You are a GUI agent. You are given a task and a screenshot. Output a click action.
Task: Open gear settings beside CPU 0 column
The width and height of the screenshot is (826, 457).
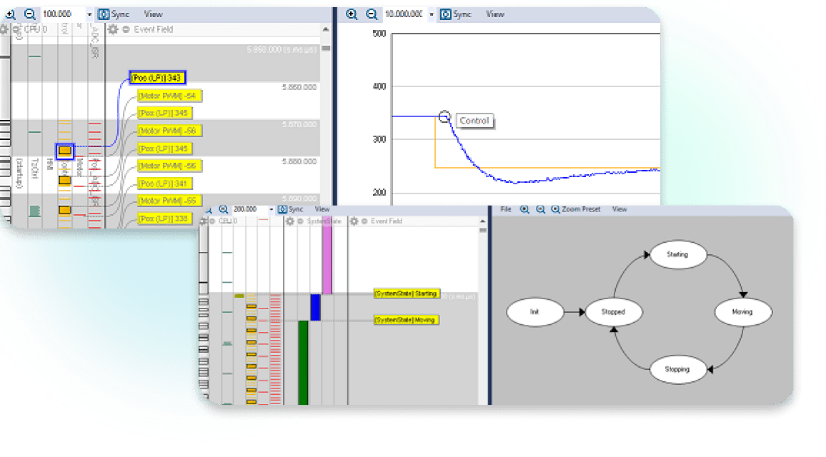coord(4,29)
